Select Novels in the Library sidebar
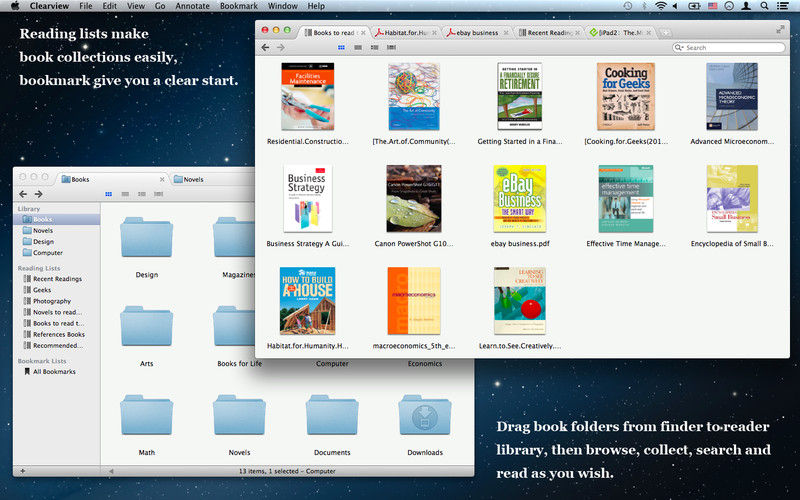Screen dimensions: 800x500 [57, 231]
